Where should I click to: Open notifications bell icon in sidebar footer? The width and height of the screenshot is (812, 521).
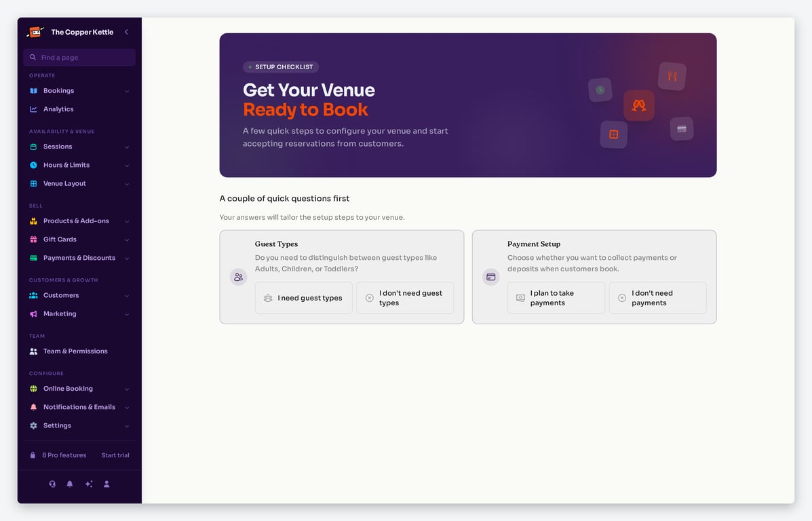pos(70,484)
